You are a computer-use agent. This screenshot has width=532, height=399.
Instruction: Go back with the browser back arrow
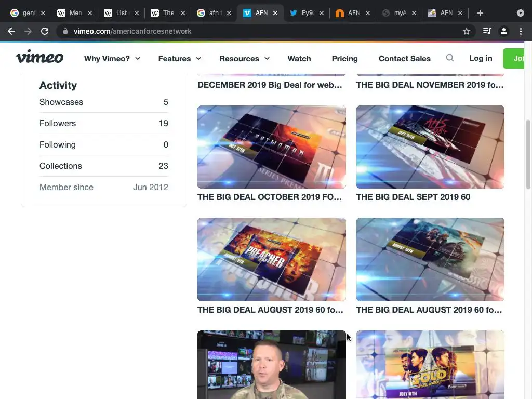tap(11, 31)
